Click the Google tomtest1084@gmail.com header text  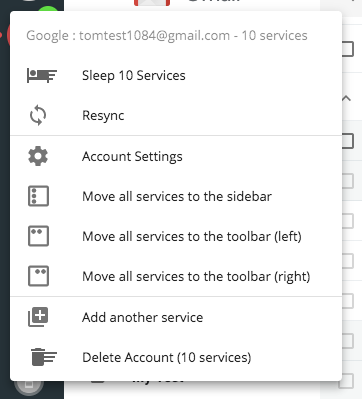(x=167, y=36)
